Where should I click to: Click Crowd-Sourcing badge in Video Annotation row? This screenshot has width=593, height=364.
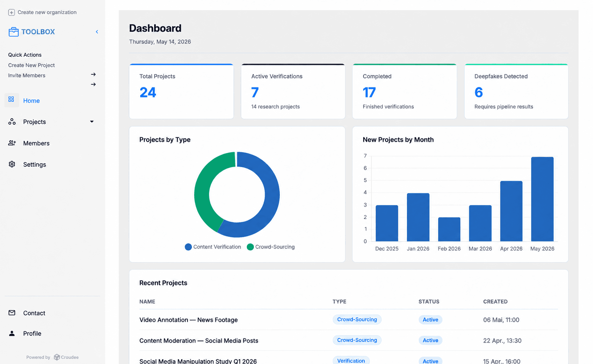click(357, 320)
